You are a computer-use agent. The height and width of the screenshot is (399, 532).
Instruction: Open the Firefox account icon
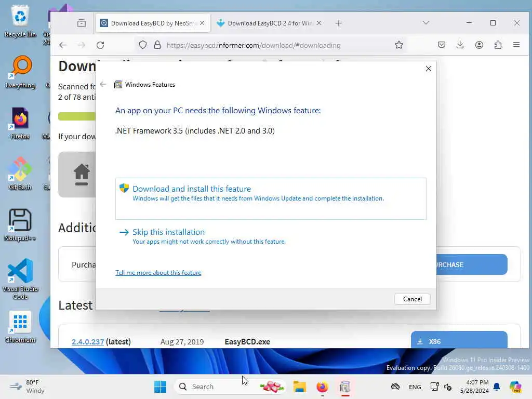(x=479, y=45)
